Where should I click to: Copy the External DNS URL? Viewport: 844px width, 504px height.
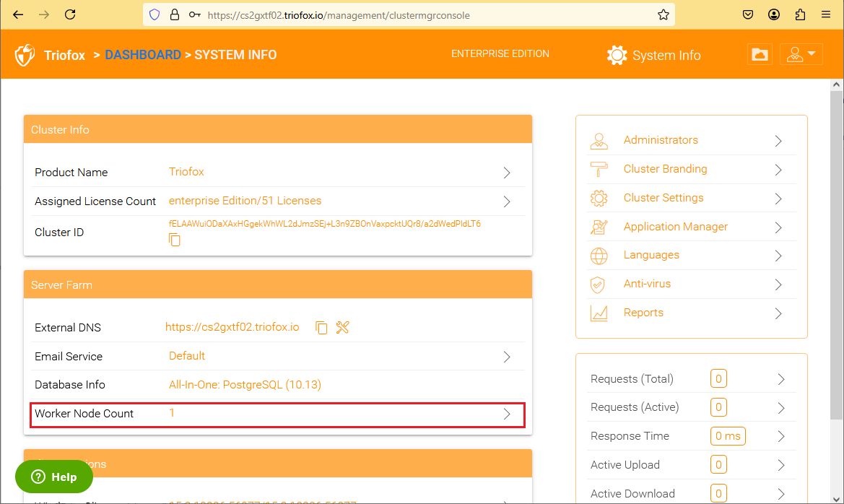pyautogui.click(x=321, y=327)
